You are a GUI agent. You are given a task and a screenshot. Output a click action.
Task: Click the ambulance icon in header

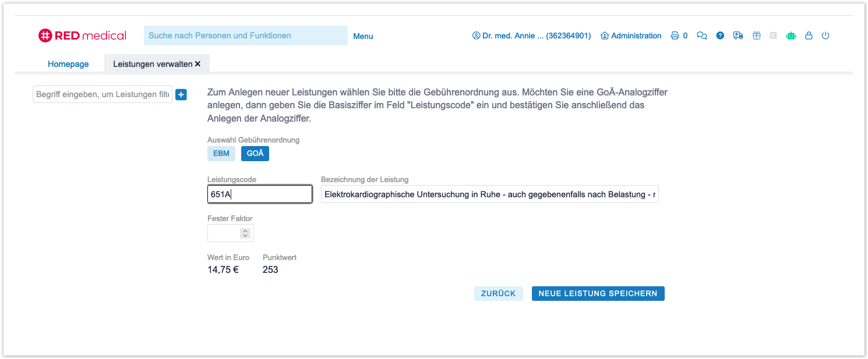point(738,35)
